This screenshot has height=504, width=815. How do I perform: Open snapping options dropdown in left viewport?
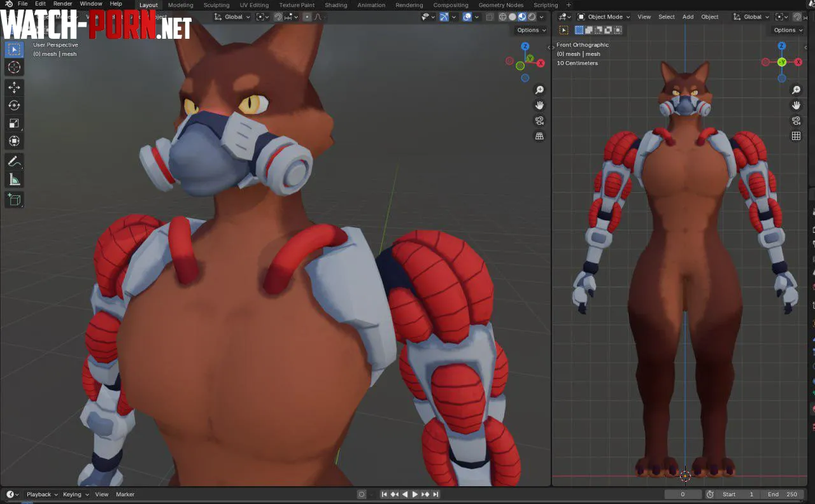[291, 17]
